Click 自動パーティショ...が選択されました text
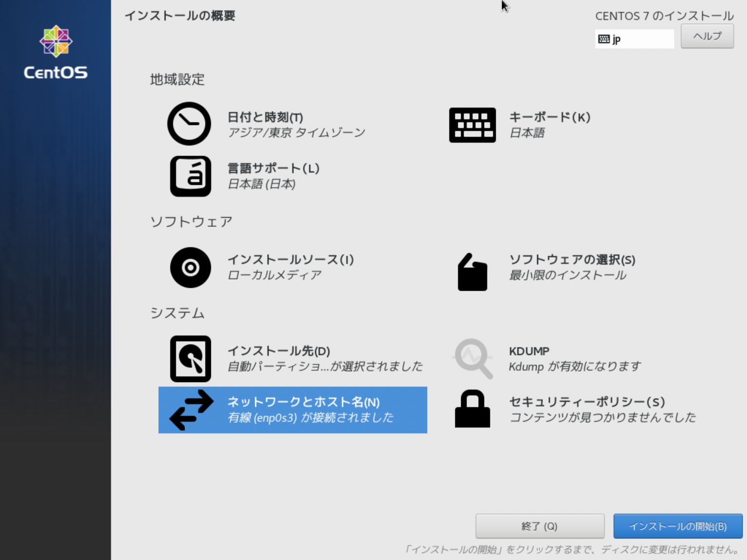747x560 pixels. [x=325, y=366]
